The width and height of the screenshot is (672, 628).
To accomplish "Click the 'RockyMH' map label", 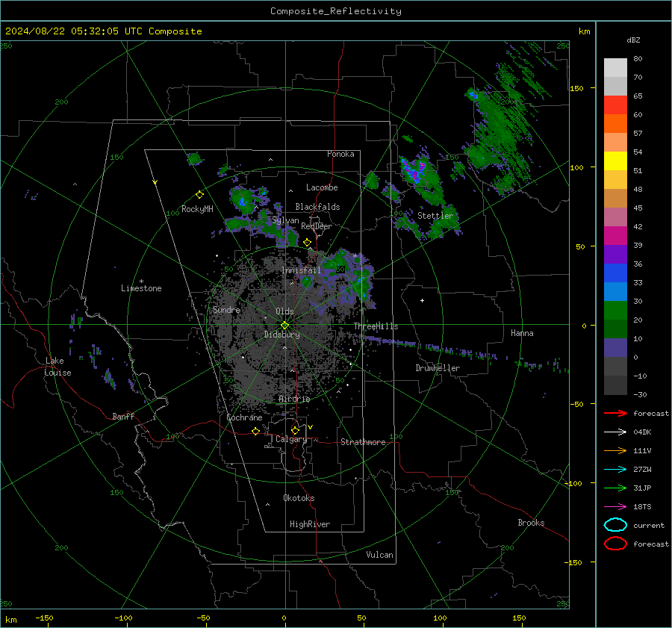I will tap(197, 209).
